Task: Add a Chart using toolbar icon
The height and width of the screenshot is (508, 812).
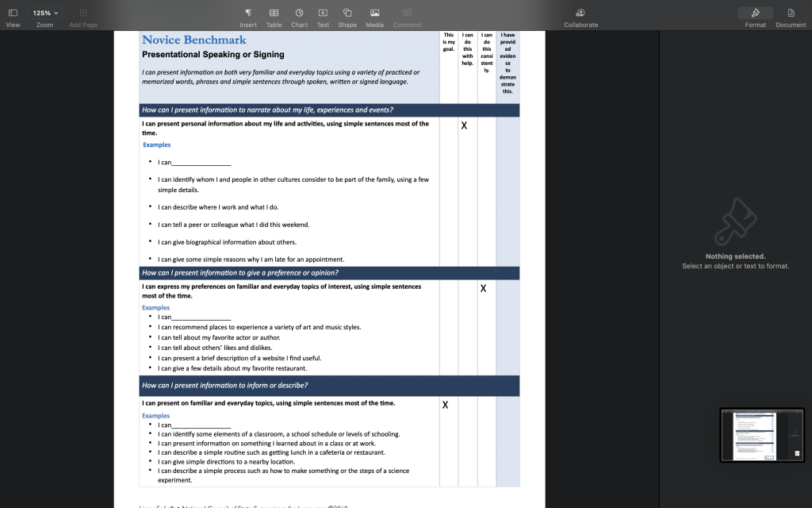Action: [x=299, y=13]
